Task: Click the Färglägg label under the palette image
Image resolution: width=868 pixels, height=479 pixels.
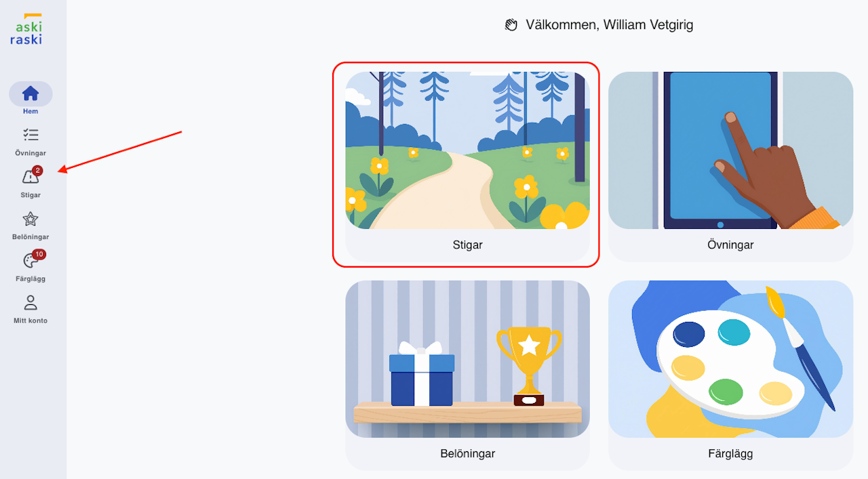Action: coord(730,454)
